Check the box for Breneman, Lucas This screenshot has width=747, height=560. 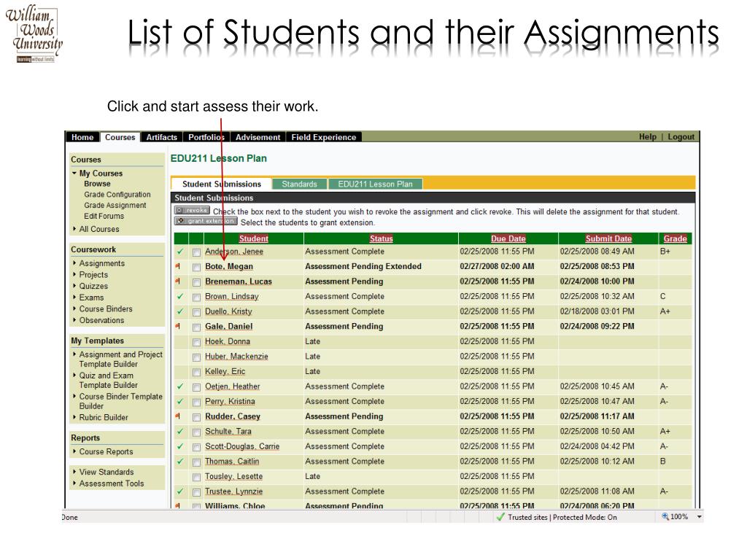pyautogui.click(x=196, y=282)
